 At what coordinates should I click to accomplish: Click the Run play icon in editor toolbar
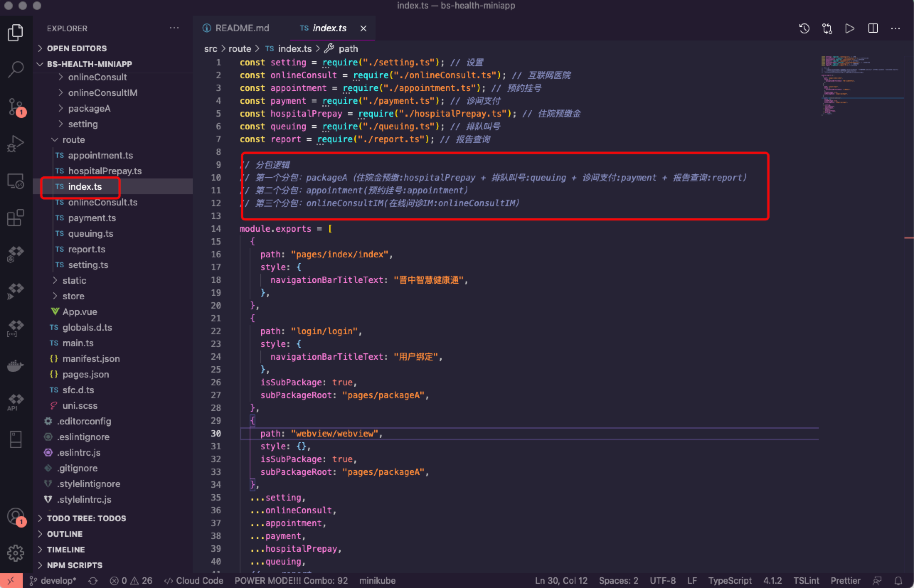(x=850, y=28)
